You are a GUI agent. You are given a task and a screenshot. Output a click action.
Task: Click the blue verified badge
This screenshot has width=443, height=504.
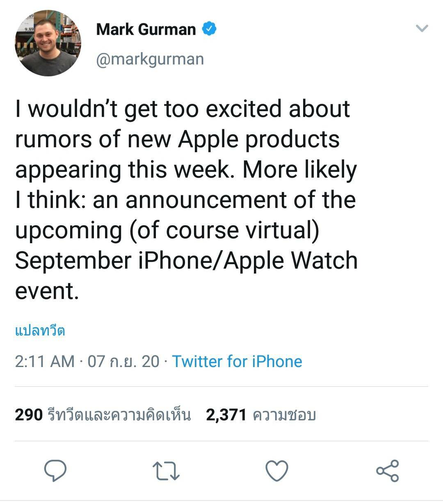click(209, 29)
